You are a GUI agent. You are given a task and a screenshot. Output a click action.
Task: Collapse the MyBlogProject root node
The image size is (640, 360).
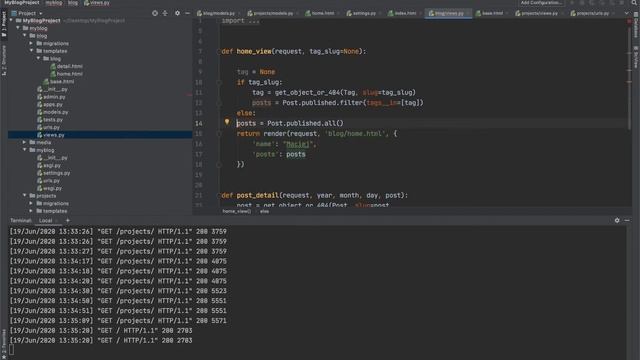point(11,20)
